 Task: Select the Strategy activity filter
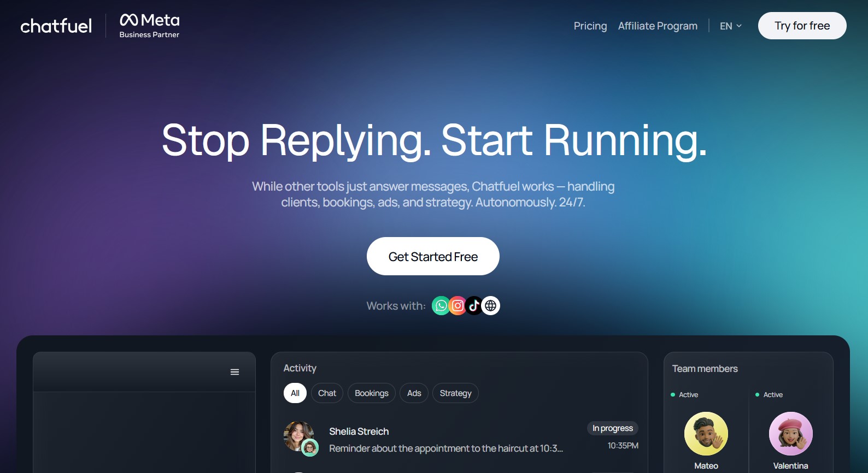click(x=455, y=393)
